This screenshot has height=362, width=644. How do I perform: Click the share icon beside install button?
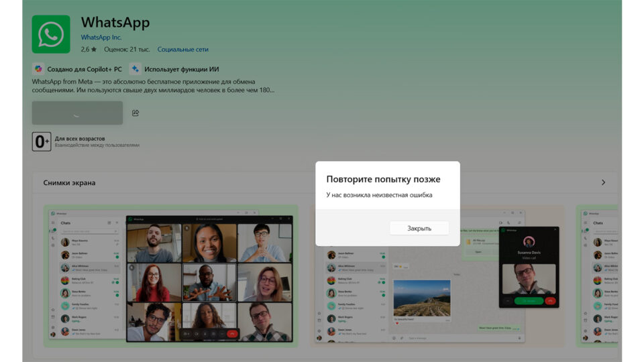(x=136, y=113)
